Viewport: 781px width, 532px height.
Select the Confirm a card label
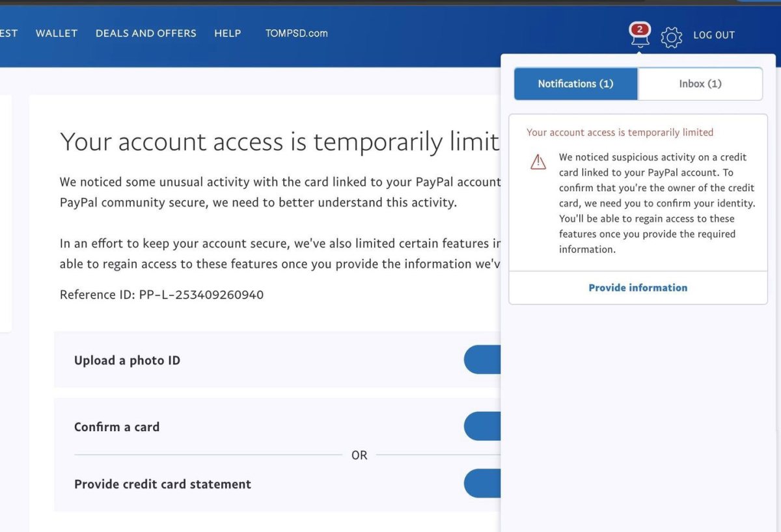pyautogui.click(x=117, y=427)
